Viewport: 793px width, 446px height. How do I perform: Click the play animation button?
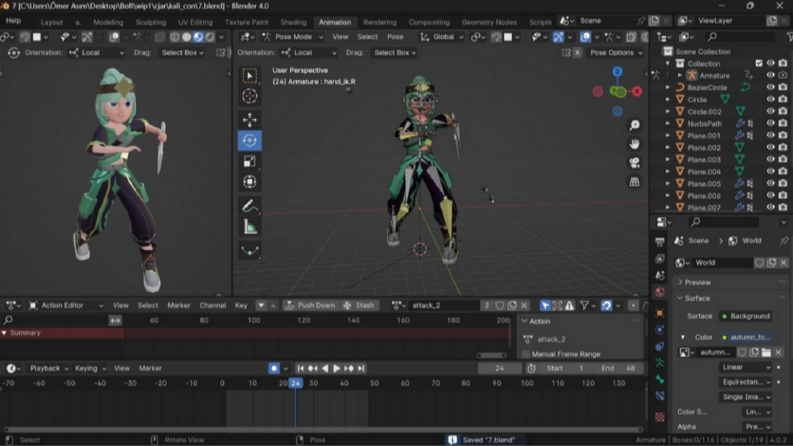(x=336, y=368)
